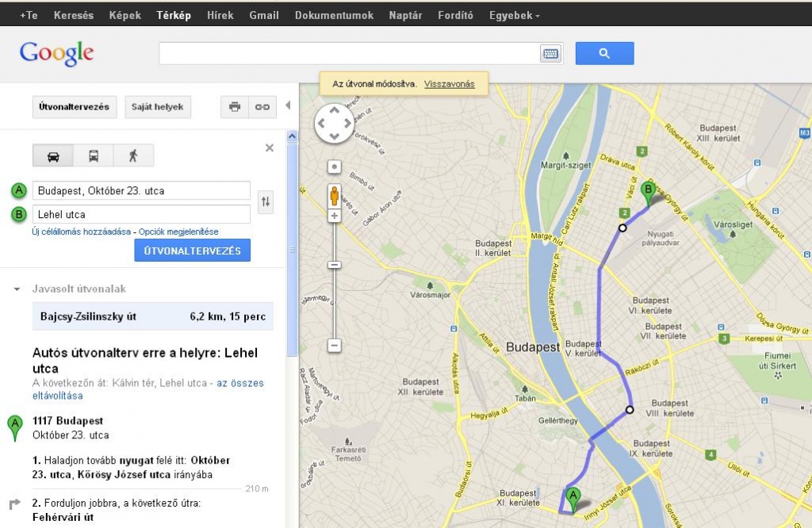Click the zoom slider handle on the map
The height and width of the screenshot is (528, 812).
tap(335, 265)
